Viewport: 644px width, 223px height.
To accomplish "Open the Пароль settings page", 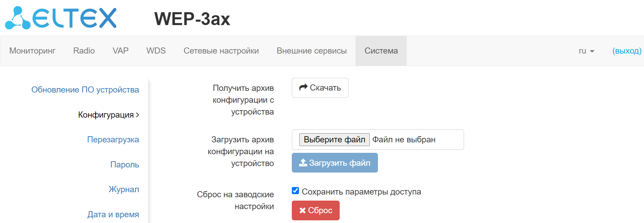I will (124, 165).
